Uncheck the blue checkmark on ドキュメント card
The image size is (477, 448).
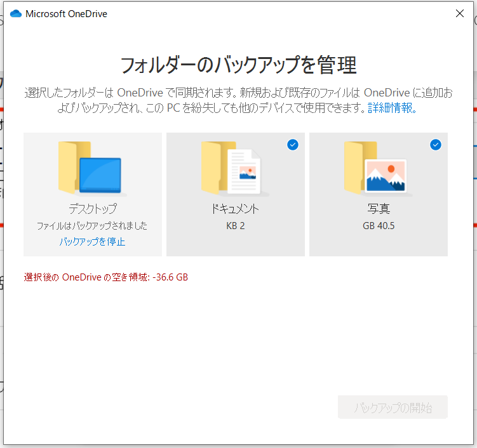point(293,145)
